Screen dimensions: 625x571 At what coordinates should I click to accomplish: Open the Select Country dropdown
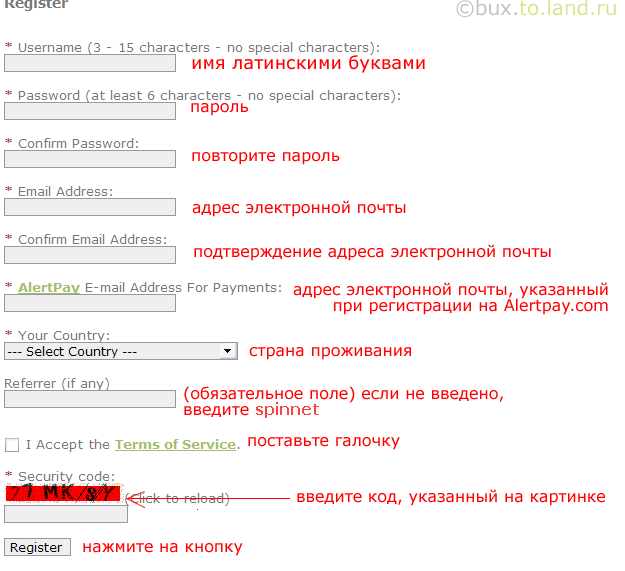click(121, 351)
